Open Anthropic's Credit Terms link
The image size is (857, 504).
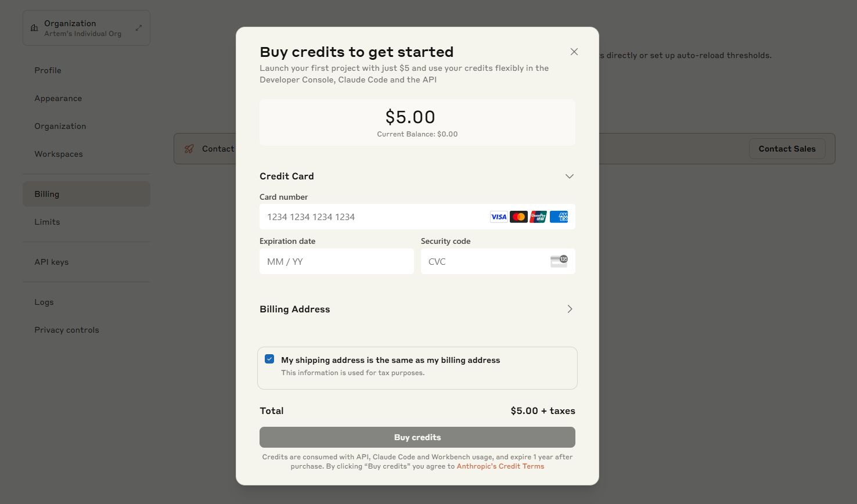tap(500, 466)
